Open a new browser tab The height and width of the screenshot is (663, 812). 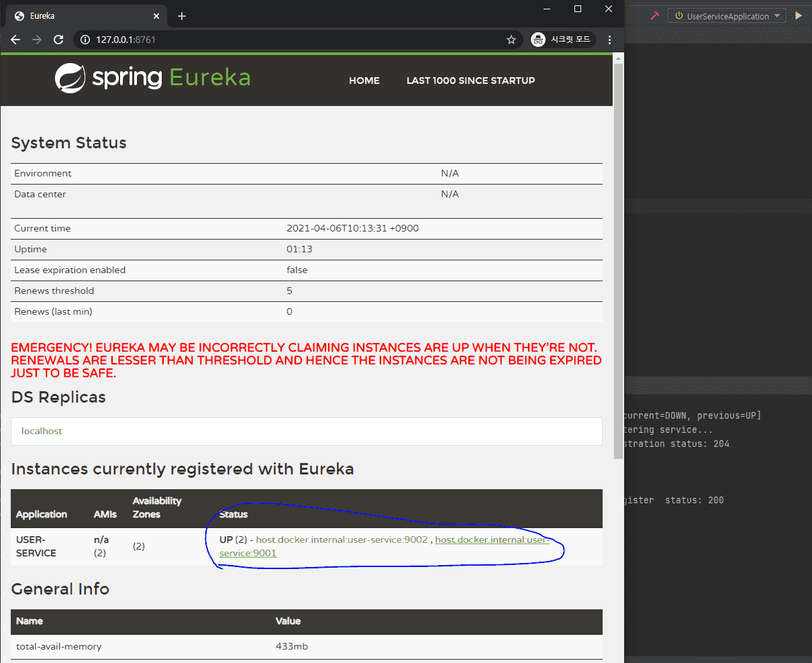click(182, 16)
